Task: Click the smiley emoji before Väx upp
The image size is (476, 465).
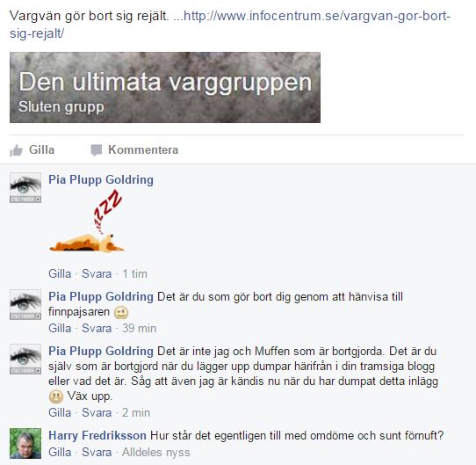Action: coord(56,396)
